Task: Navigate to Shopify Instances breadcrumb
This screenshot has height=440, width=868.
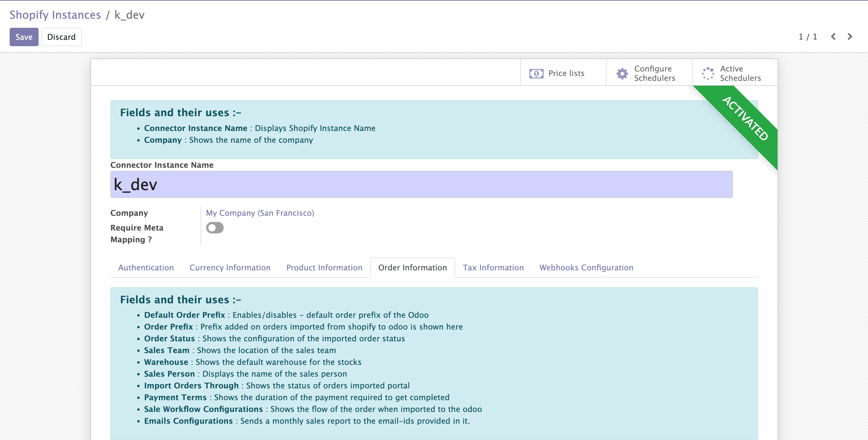Action: coord(55,15)
